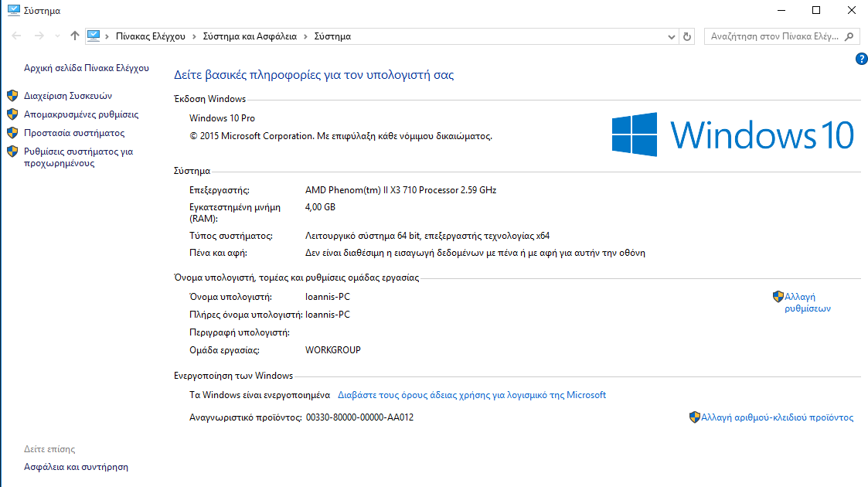
Task: Click the 64 bit system type value
Action: (427, 236)
